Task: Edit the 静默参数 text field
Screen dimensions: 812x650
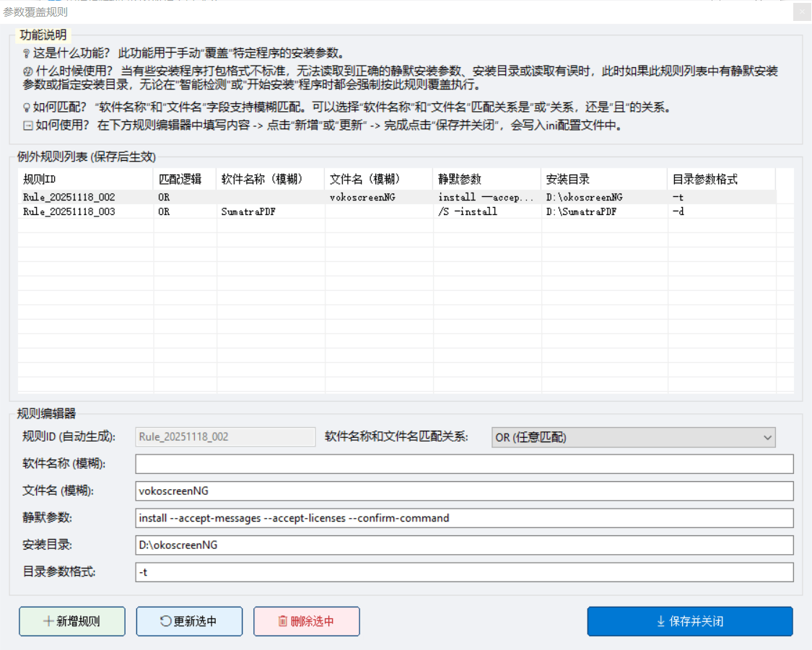Action: click(462, 518)
